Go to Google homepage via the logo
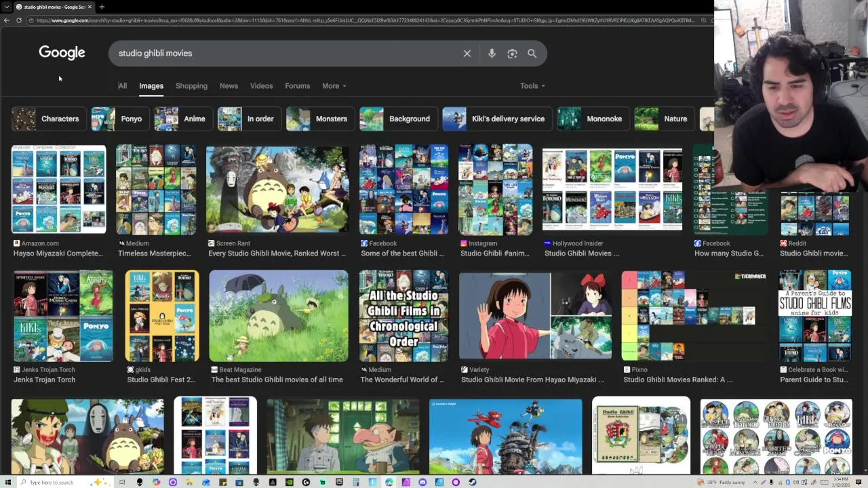Viewport: 868px width, 488px height. [62, 53]
